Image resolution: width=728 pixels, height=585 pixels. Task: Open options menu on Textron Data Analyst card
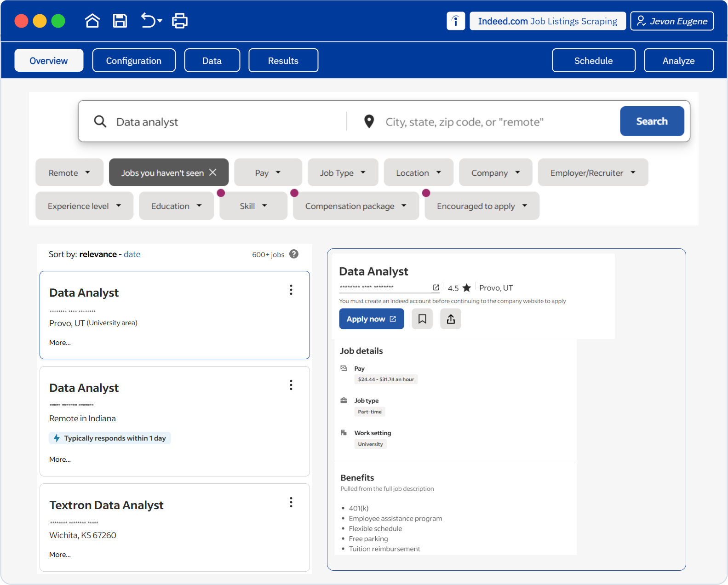[x=291, y=502]
